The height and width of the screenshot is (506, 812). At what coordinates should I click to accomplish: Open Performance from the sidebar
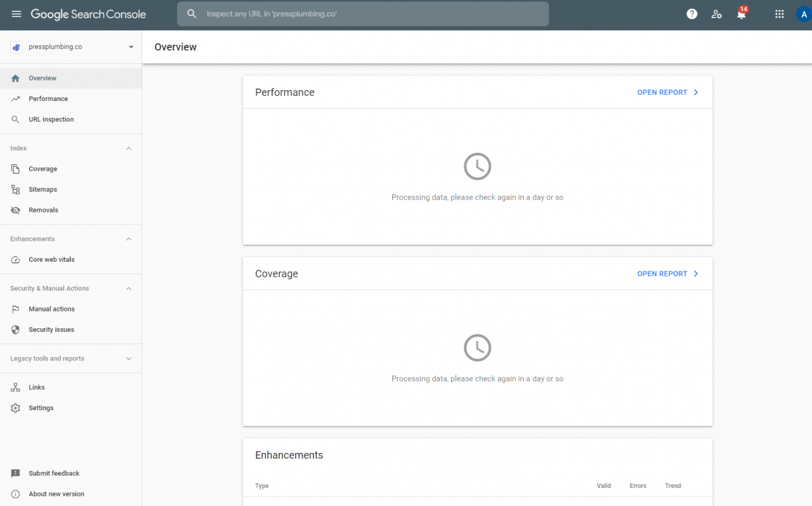pyautogui.click(x=70, y=99)
